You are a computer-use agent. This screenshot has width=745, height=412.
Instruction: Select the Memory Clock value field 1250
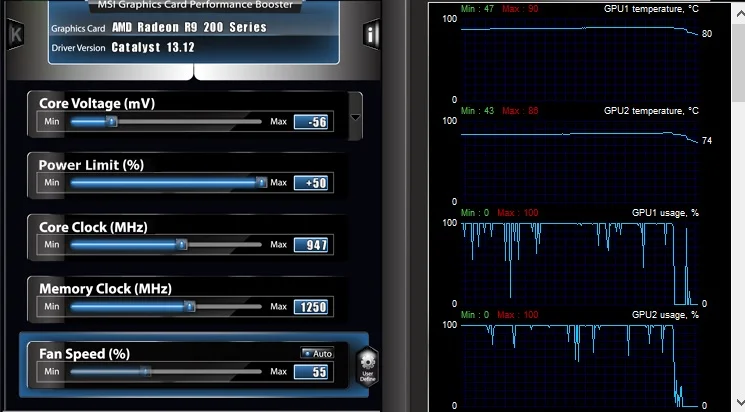[311, 307]
